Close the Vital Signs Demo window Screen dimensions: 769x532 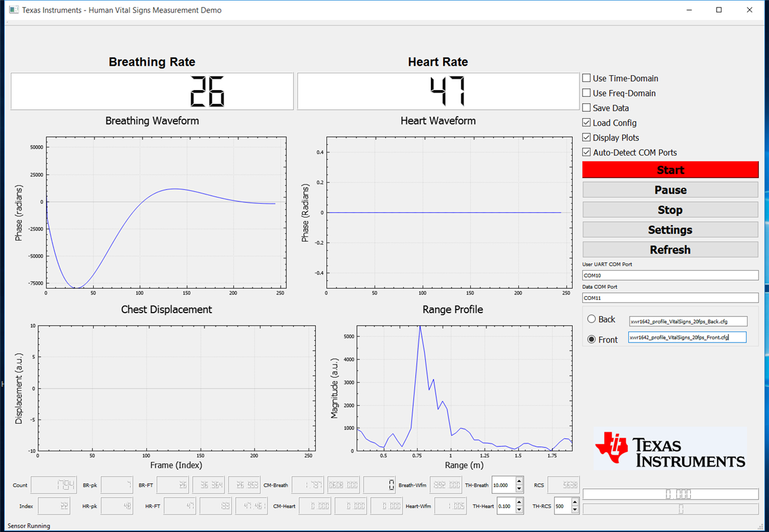[x=749, y=10]
